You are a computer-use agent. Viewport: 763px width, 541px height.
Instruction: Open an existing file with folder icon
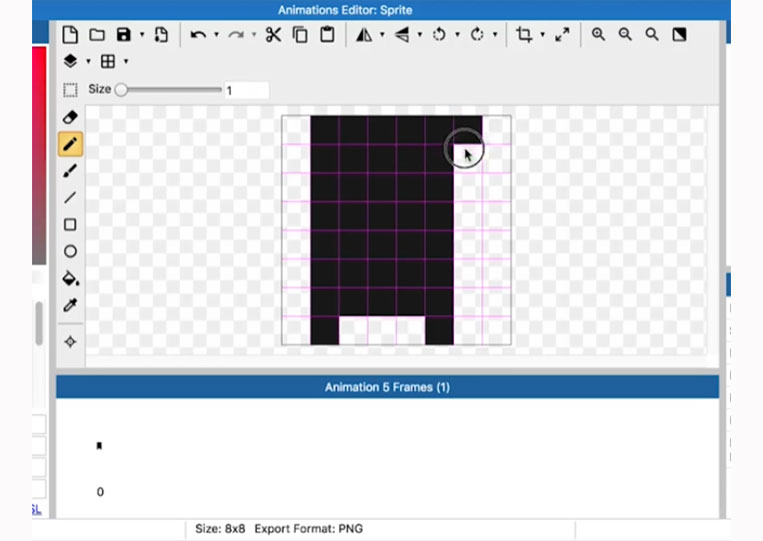[x=97, y=35]
